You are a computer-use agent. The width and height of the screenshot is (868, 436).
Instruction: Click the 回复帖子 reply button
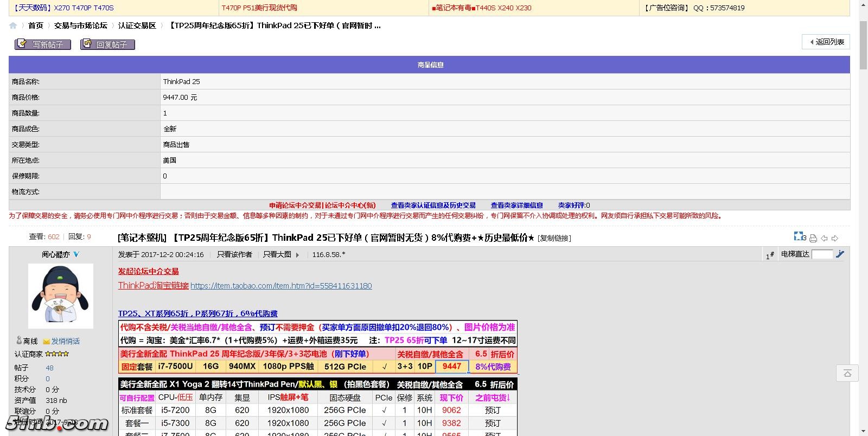(x=107, y=44)
